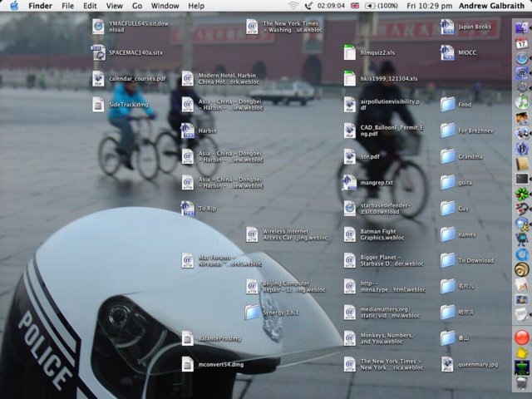Open the Help menu
The height and width of the screenshot is (399, 532).
196,6
